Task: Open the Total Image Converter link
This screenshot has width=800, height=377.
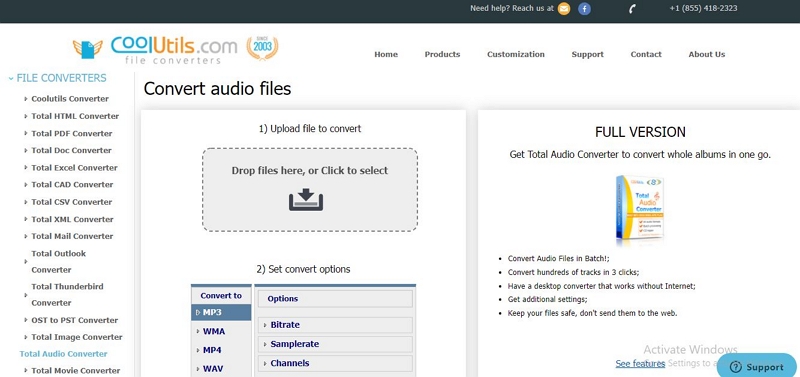Action: pos(77,337)
